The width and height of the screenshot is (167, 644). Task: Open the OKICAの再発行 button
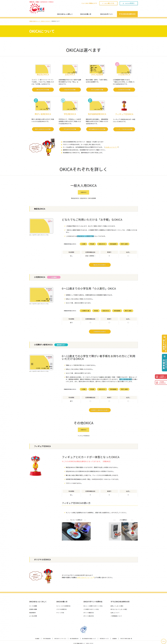click(x=129, y=4)
